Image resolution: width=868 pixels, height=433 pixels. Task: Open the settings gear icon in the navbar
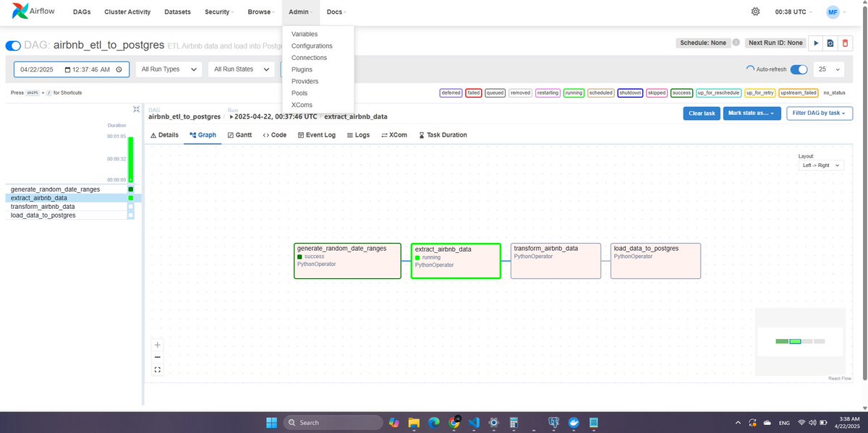pos(755,12)
